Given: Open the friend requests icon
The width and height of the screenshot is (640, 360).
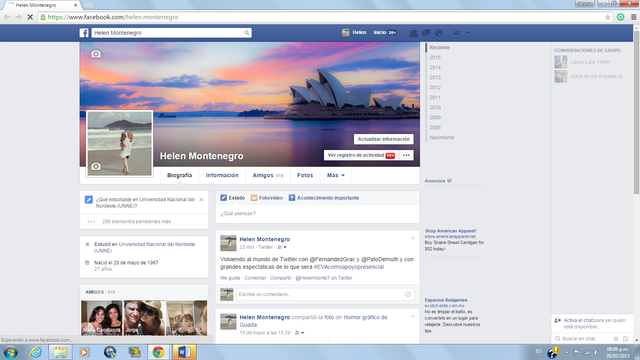Looking at the screenshot, I should click(413, 33).
